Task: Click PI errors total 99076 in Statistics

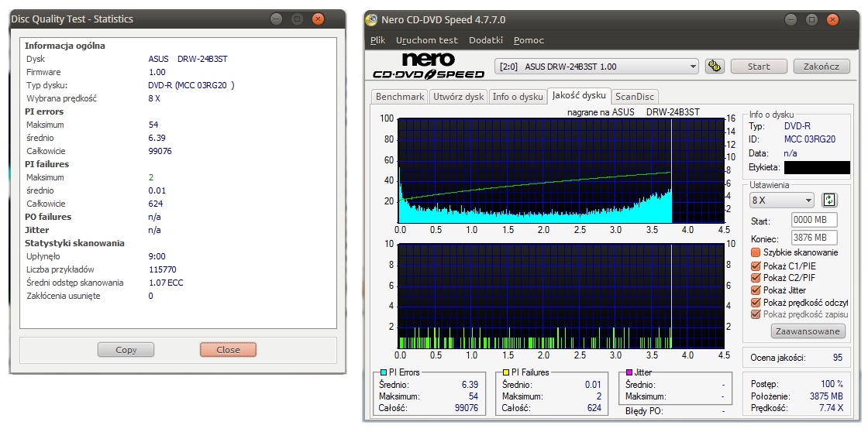Action: pyautogui.click(x=160, y=151)
